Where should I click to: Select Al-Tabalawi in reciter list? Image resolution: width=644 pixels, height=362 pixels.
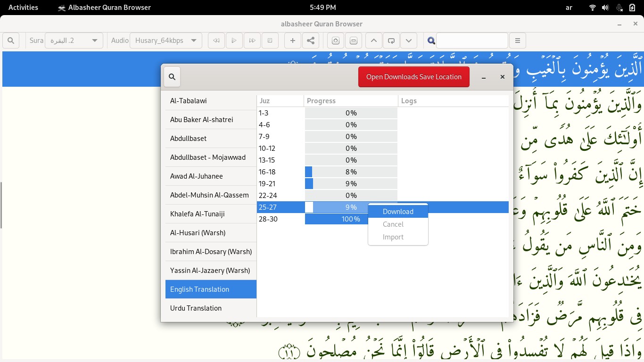tap(211, 101)
